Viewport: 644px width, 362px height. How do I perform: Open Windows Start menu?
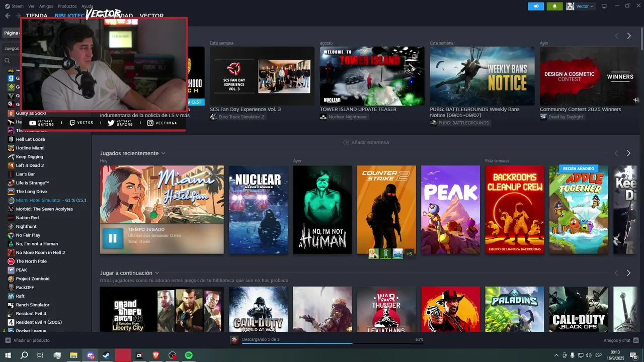point(8,355)
